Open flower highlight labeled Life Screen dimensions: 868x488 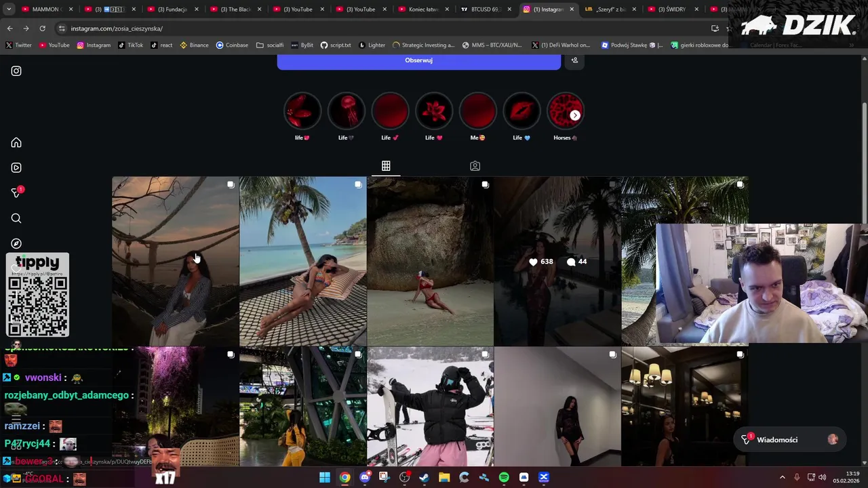pyautogui.click(x=434, y=117)
